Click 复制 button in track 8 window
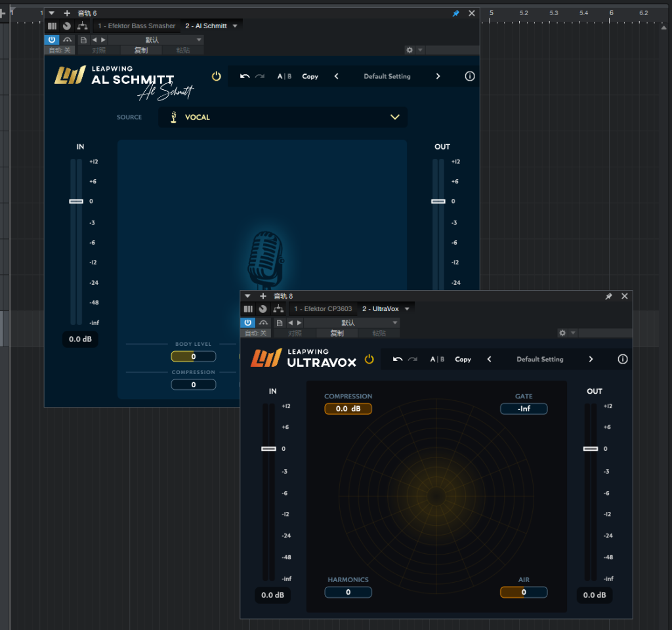Screen dimensions: 672x630 click(337, 333)
